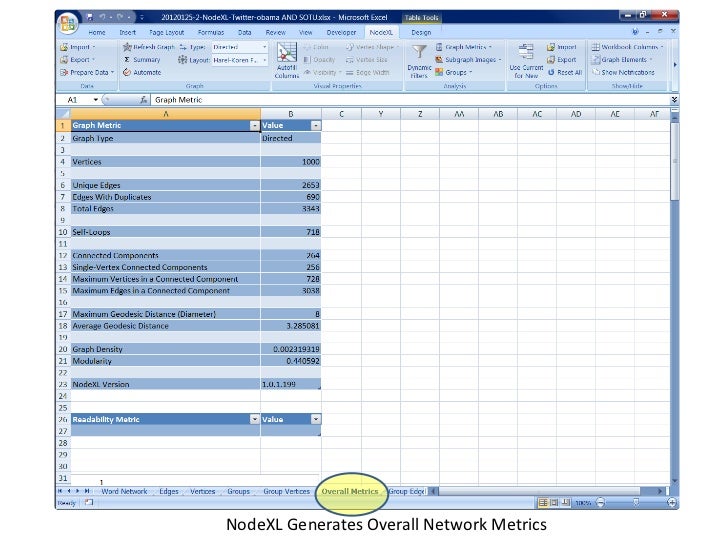Switch to the Home ribbon tab
This screenshot has width=728, height=546.
pyautogui.click(x=97, y=32)
